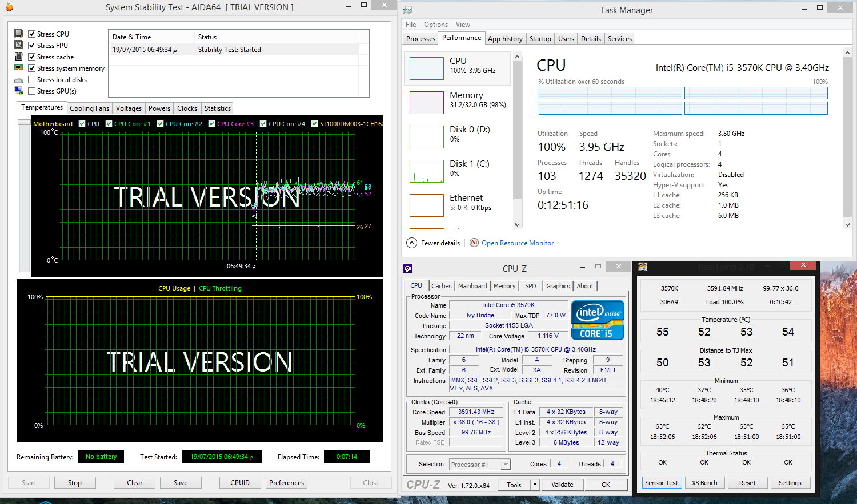
Task: Click the RAM module icon beside Stress system memory
Action: coord(19,68)
